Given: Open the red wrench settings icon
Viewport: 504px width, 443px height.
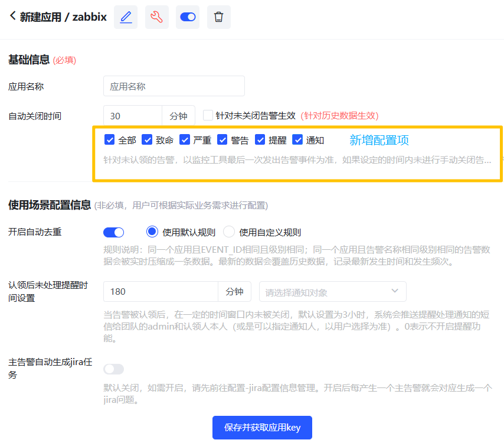Looking at the screenshot, I should point(156,17).
